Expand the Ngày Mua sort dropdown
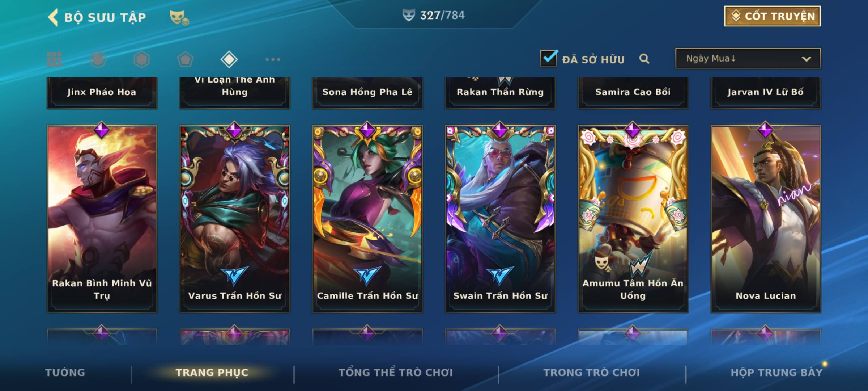This screenshot has height=391, width=868. (x=748, y=58)
